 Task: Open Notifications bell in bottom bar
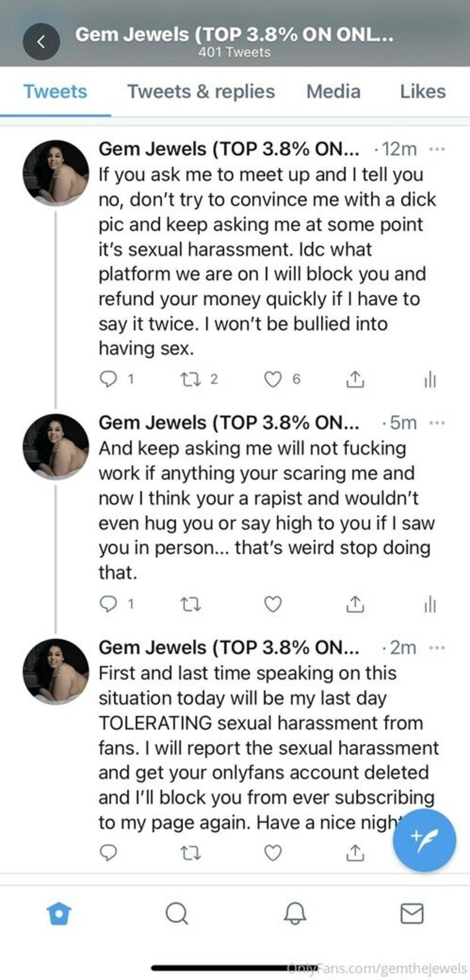(295, 913)
